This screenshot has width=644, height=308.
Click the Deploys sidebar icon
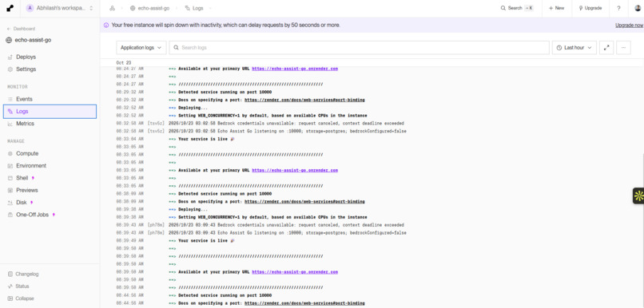[10, 57]
